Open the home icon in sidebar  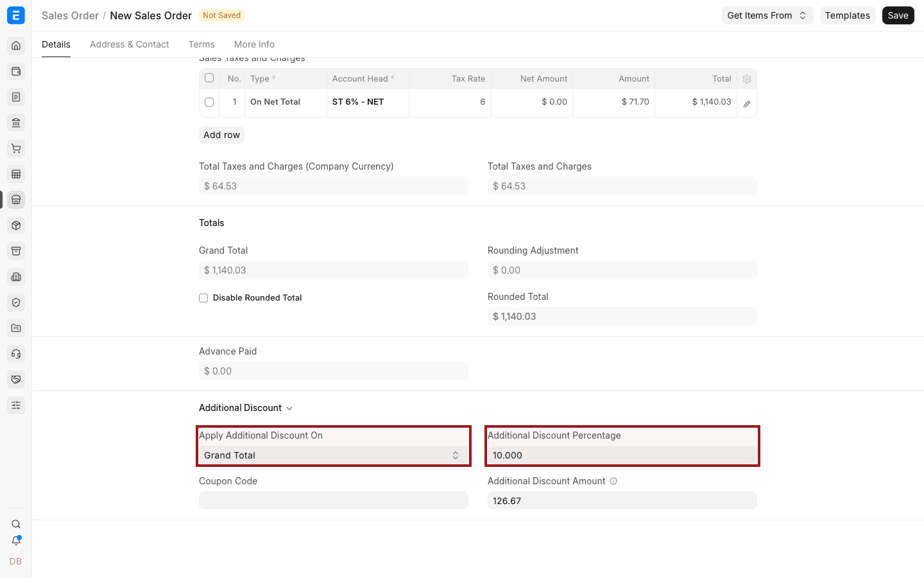pos(16,46)
